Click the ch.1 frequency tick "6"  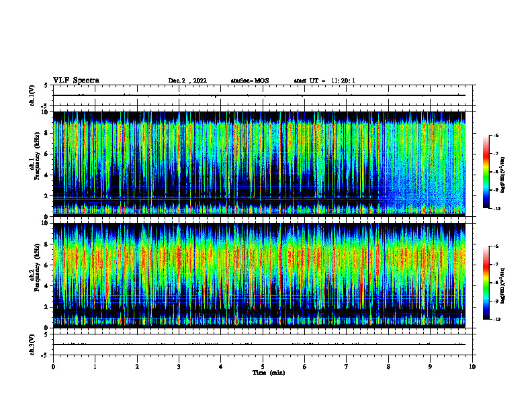tap(47, 154)
